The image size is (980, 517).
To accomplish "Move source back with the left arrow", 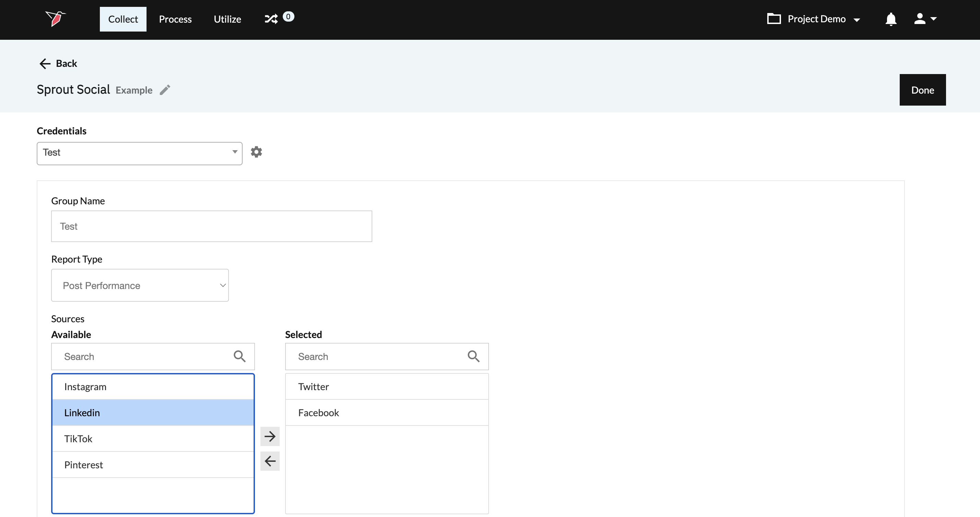I will point(270,461).
